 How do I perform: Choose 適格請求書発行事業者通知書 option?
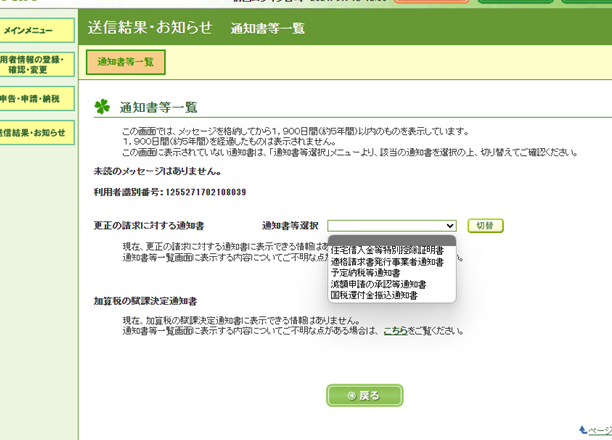pos(387,261)
